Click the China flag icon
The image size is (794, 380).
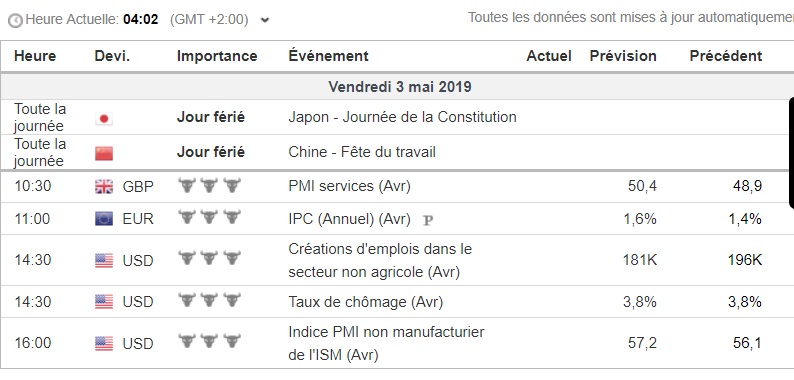click(x=104, y=154)
